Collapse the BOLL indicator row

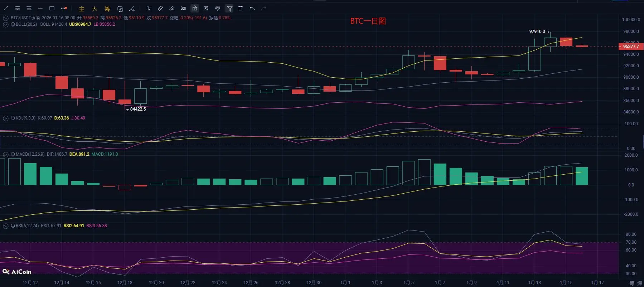click(x=6, y=24)
